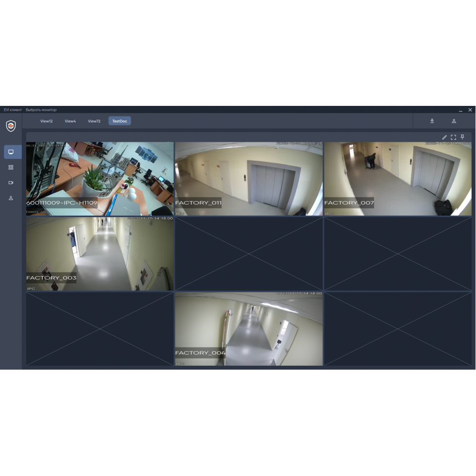Screen dimensions: 476x476
Task: Select the FACTORY_011 camera feed
Action: pyautogui.click(x=249, y=179)
